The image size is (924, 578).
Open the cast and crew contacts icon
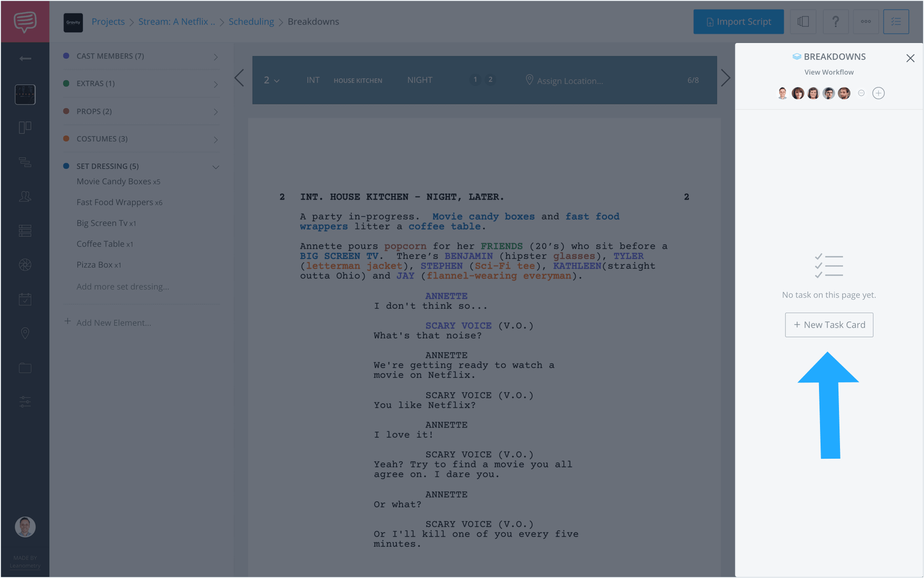pos(25,197)
